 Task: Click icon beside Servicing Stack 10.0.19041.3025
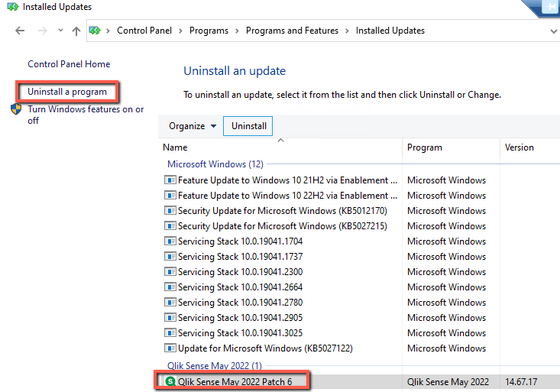pos(170,332)
